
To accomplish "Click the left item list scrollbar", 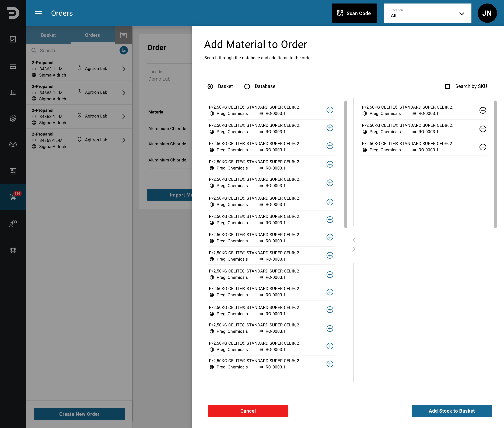I will 345,164.
